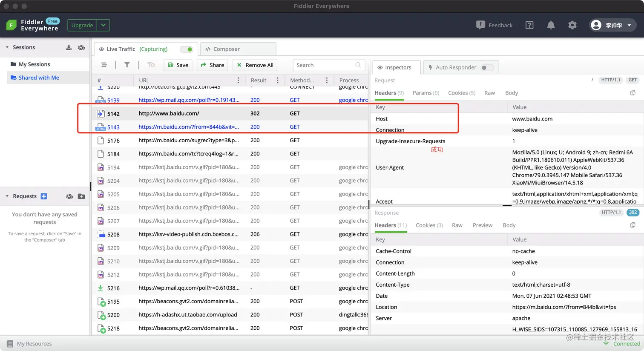This screenshot has width=644, height=351.
Task: Click the Process column header
Action: coord(351,80)
